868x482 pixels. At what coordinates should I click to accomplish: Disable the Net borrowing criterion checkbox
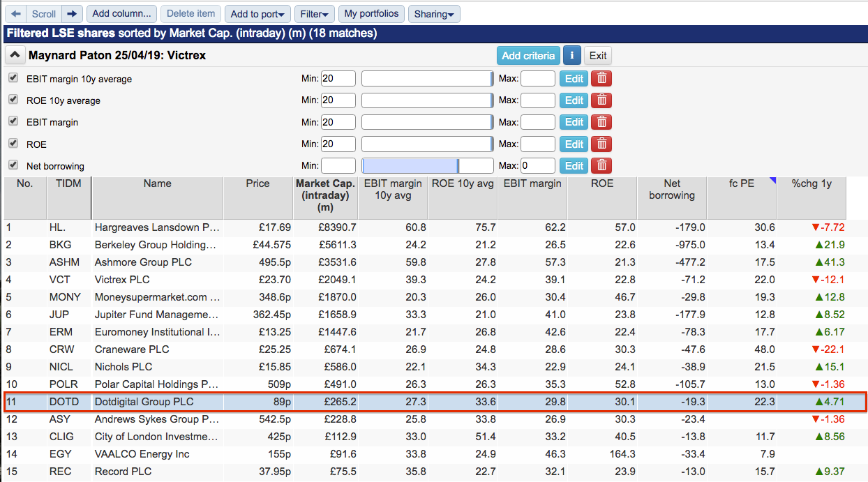point(13,165)
